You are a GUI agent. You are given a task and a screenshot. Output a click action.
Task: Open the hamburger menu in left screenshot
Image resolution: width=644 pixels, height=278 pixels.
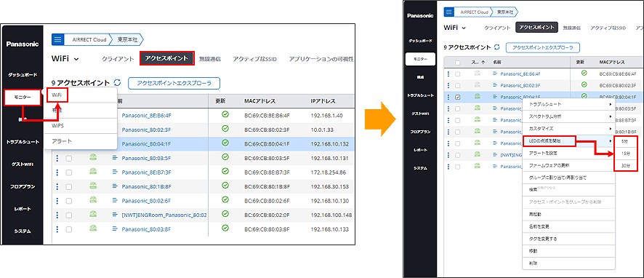click(x=57, y=40)
